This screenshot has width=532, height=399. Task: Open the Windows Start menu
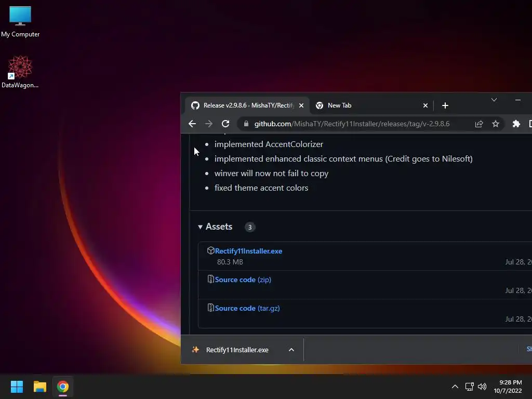[17, 387]
